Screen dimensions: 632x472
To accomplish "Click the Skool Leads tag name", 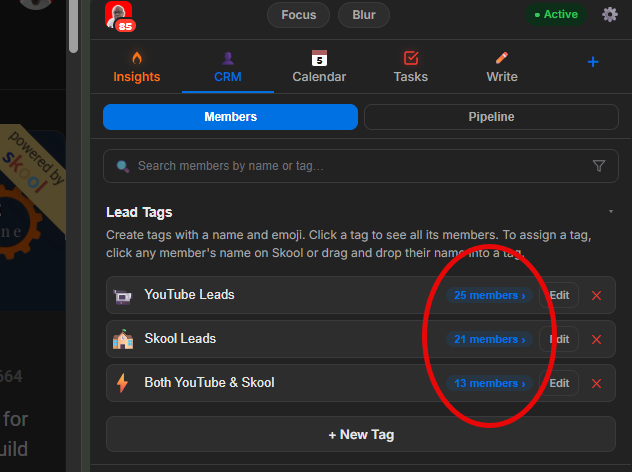I will pos(180,339).
